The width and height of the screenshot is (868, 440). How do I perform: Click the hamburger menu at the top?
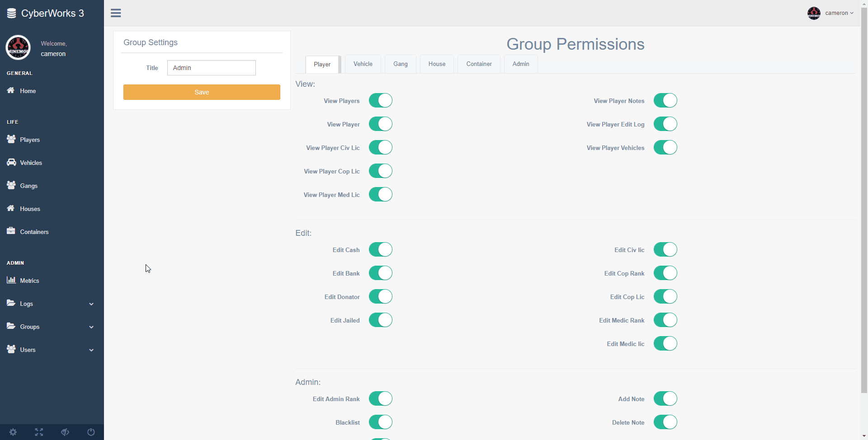pyautogui.click(x=116, y=13)
